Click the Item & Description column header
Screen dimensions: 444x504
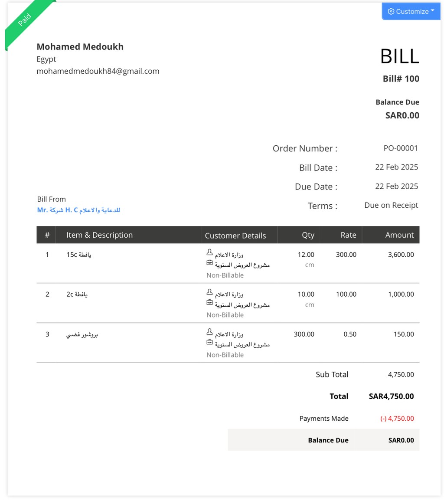[x=100, y=235]
